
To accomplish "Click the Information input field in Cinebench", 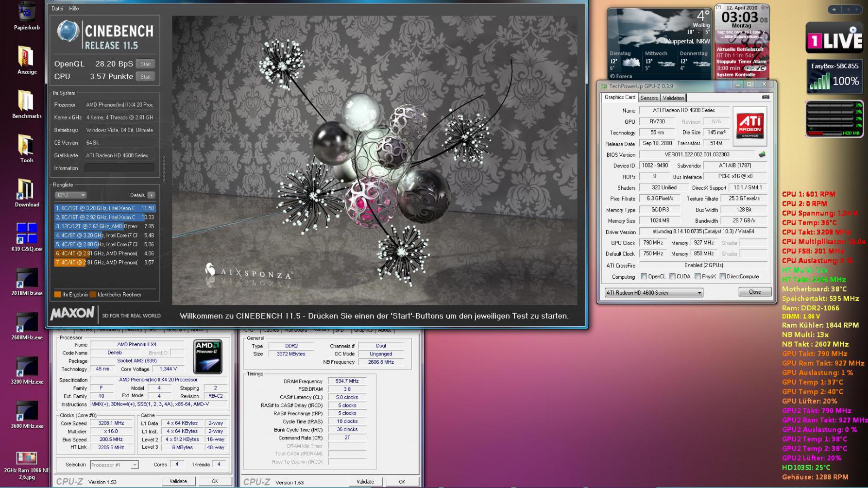I will (119, 168).
